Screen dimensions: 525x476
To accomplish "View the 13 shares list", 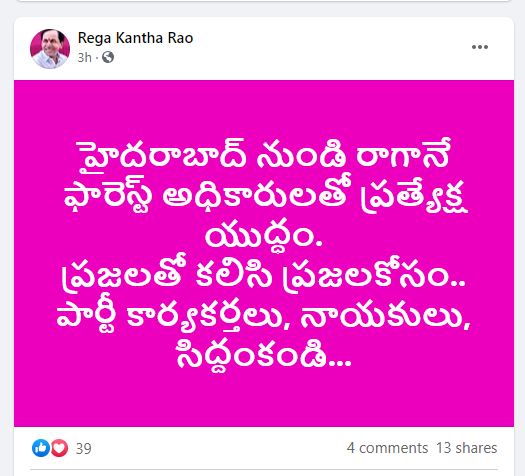I will (466, 448).
